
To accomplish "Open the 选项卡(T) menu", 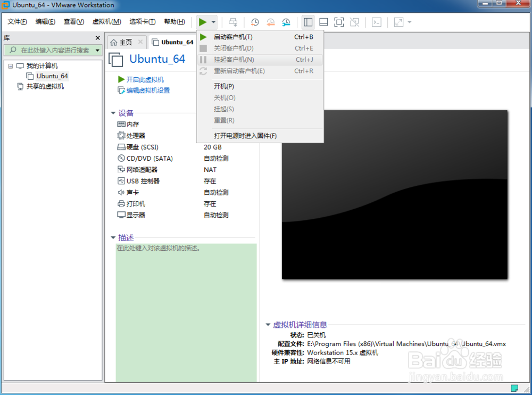I will (143, 22).
